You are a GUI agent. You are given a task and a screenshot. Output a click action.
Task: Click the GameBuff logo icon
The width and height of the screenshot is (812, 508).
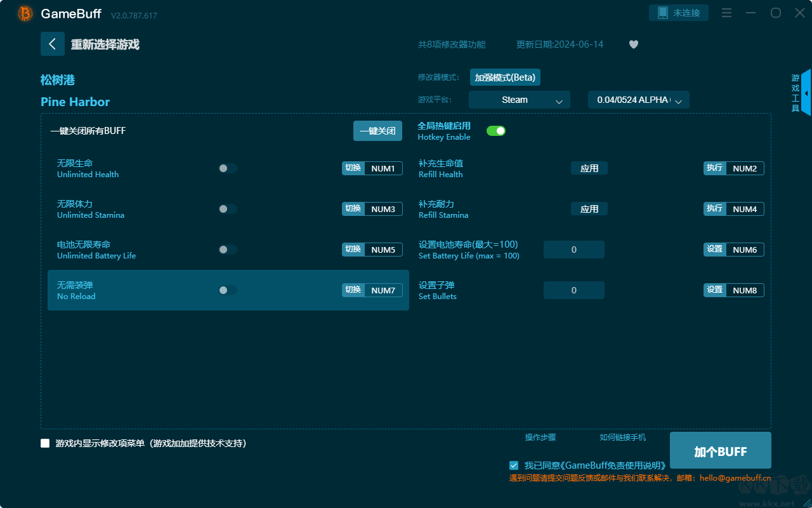point(25,13)
